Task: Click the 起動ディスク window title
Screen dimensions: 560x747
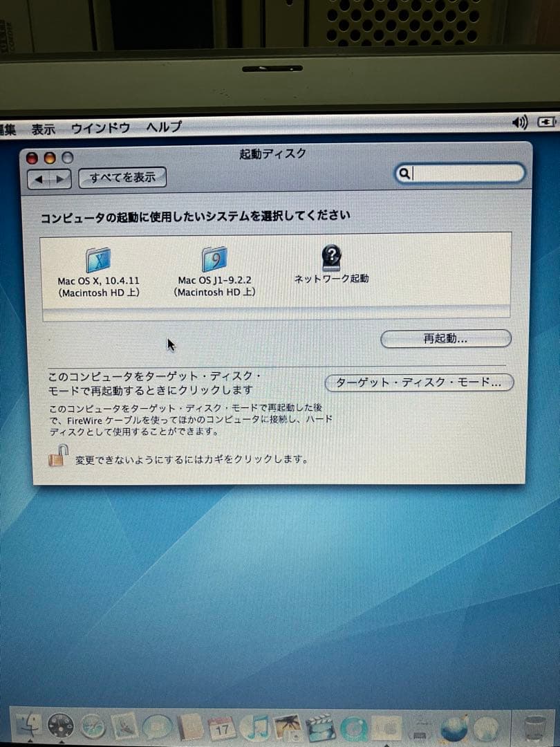Action: [x=272, y=154]
